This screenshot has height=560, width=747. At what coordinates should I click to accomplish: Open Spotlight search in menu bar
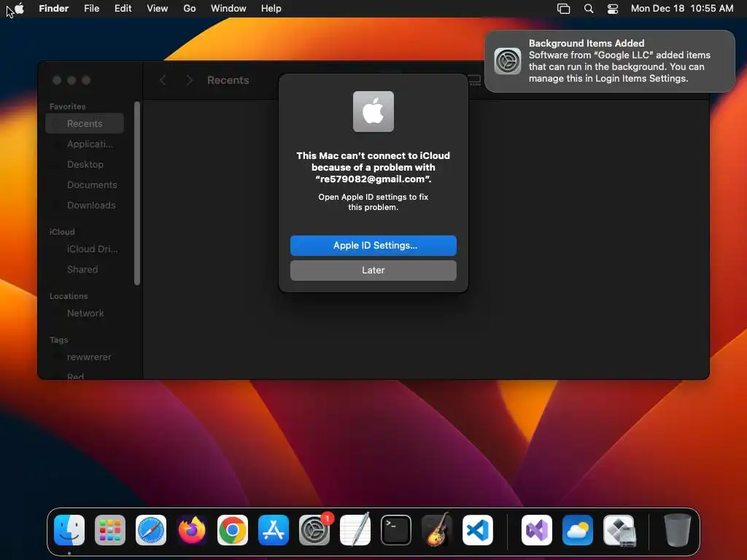pos(589,9)
